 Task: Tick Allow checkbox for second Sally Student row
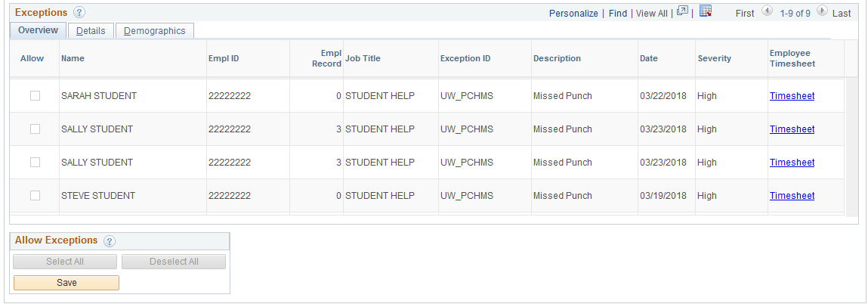35,163
